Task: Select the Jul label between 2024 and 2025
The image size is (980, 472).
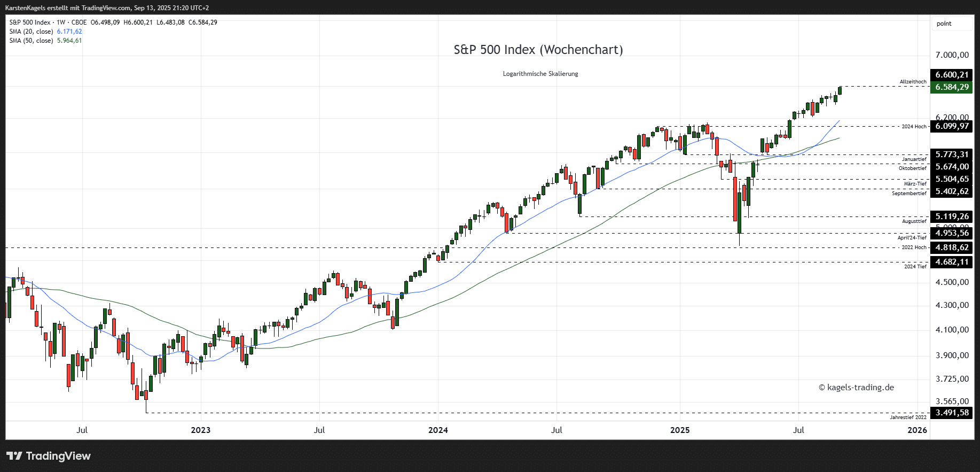Action: point(556,430)
